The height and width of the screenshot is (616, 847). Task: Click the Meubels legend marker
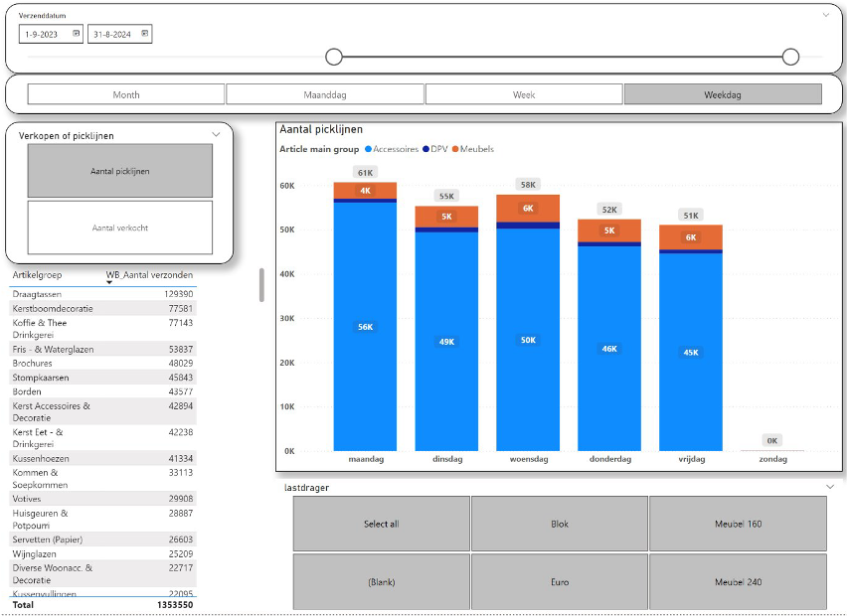(455, 149)
